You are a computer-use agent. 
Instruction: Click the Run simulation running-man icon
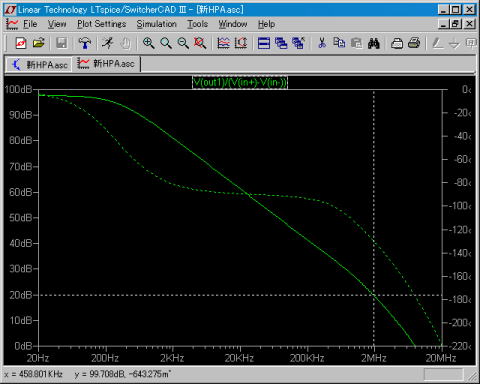[x=107, y=43]
